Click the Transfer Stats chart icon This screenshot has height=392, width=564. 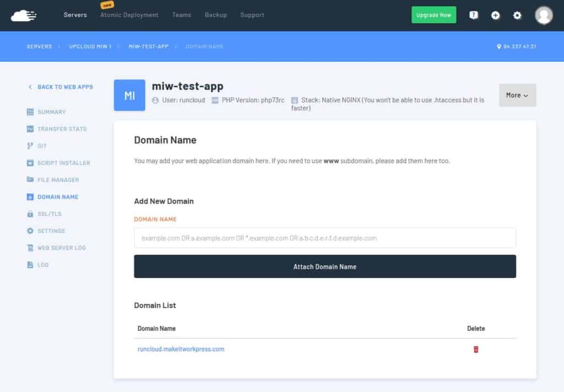point(30,129)
